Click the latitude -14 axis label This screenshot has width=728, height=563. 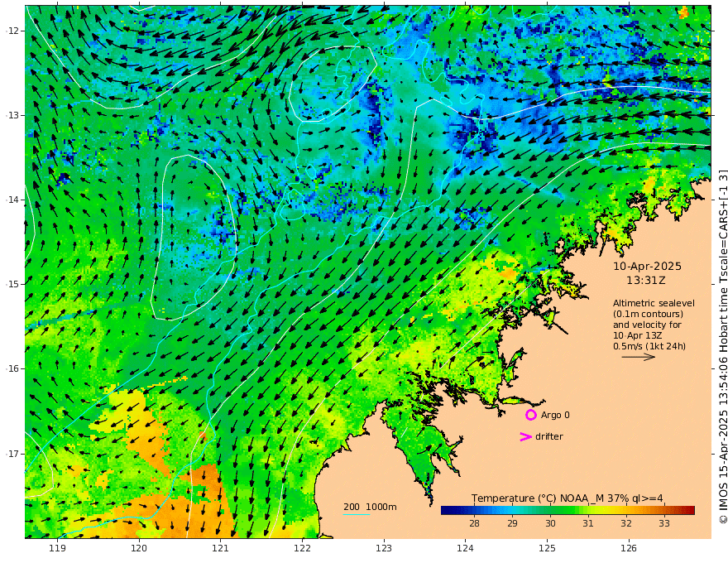12,200
